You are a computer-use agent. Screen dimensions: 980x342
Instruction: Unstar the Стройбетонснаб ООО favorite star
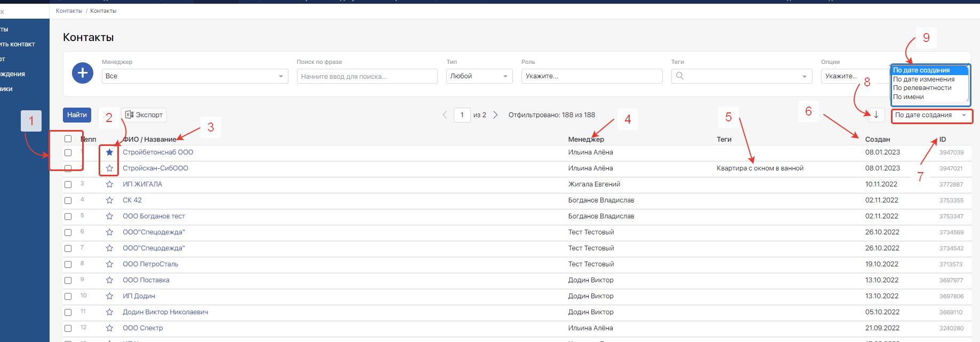(x=109, y=152)
